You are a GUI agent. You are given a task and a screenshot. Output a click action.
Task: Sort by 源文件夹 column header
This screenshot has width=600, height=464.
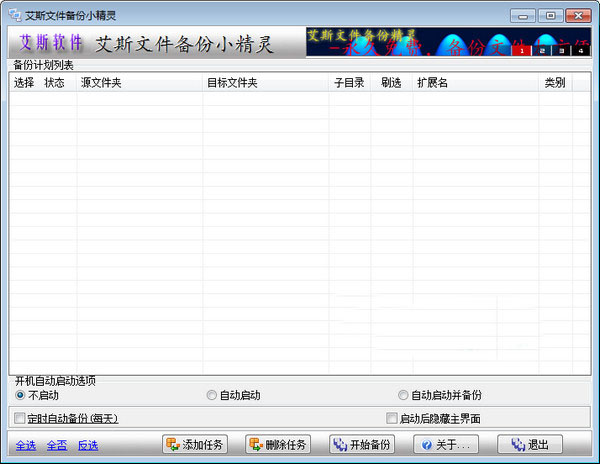coord(140,82)
